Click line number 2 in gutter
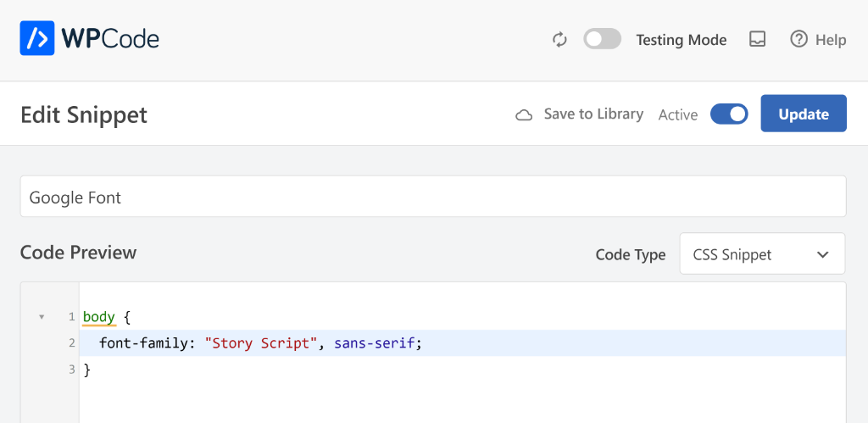Viewport: 868px width, 423px height. pyautogui.click(x=72, y=343)
